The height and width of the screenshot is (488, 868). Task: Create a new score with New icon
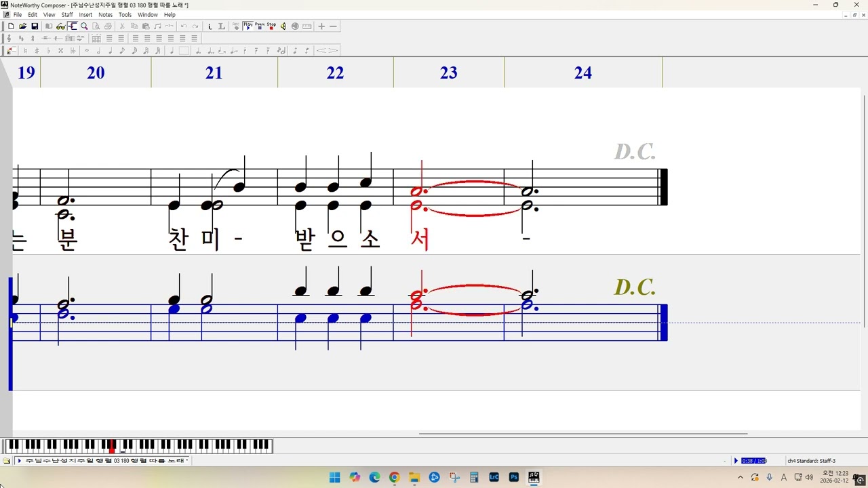(11, 26)
